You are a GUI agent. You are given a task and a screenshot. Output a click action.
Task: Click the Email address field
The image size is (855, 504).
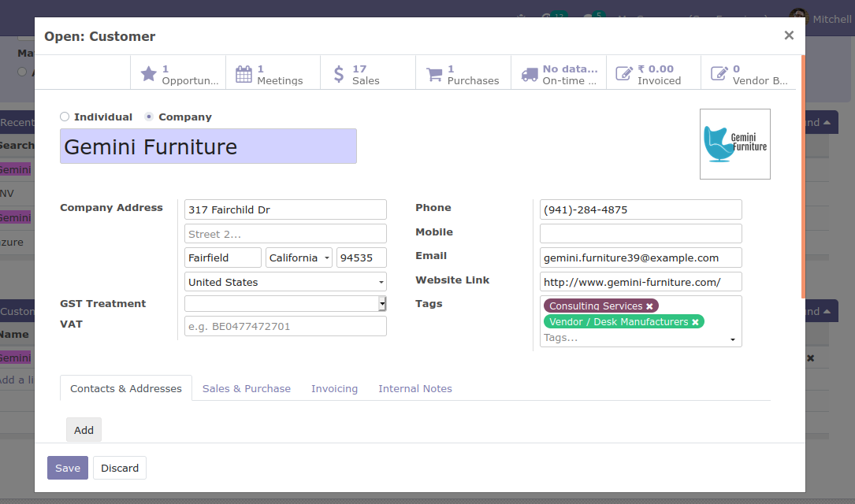(x=641, y=258)
